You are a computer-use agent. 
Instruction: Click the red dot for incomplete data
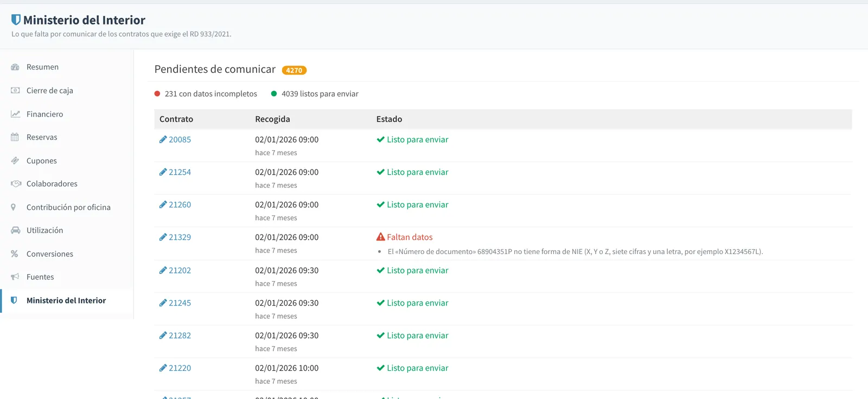pos(157,93)
